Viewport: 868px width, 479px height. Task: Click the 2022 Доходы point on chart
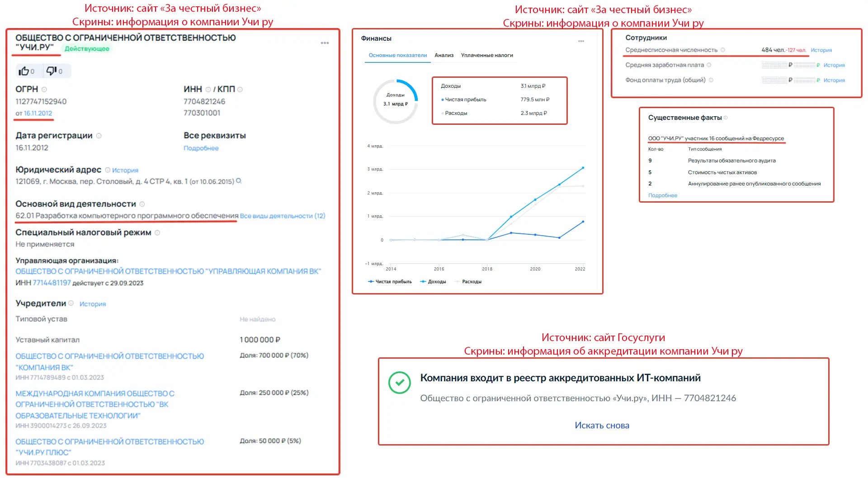(583, 168)
